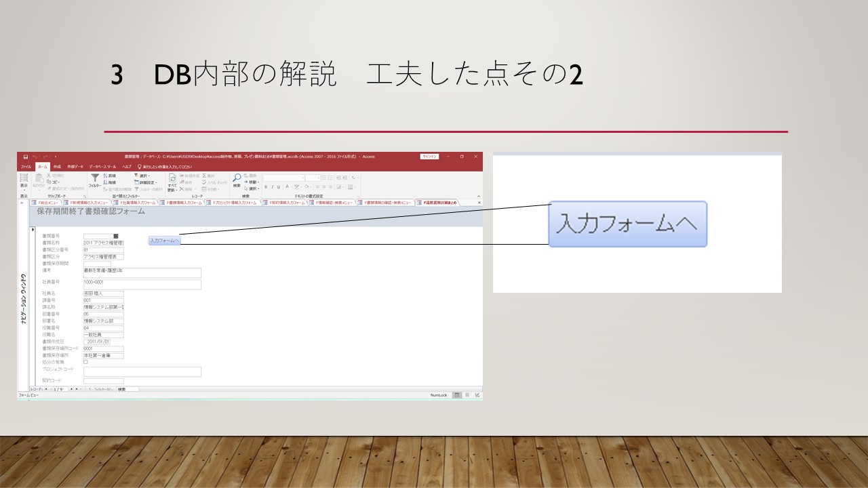
Task: Click the Save icon in the title bar
Action: (25, 157)
